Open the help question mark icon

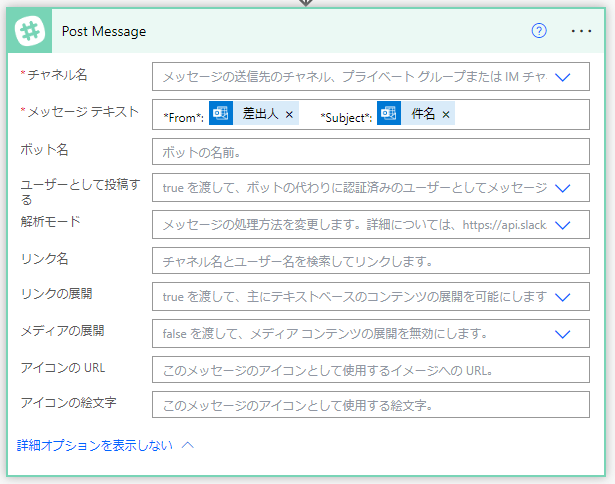coord(539,31)
